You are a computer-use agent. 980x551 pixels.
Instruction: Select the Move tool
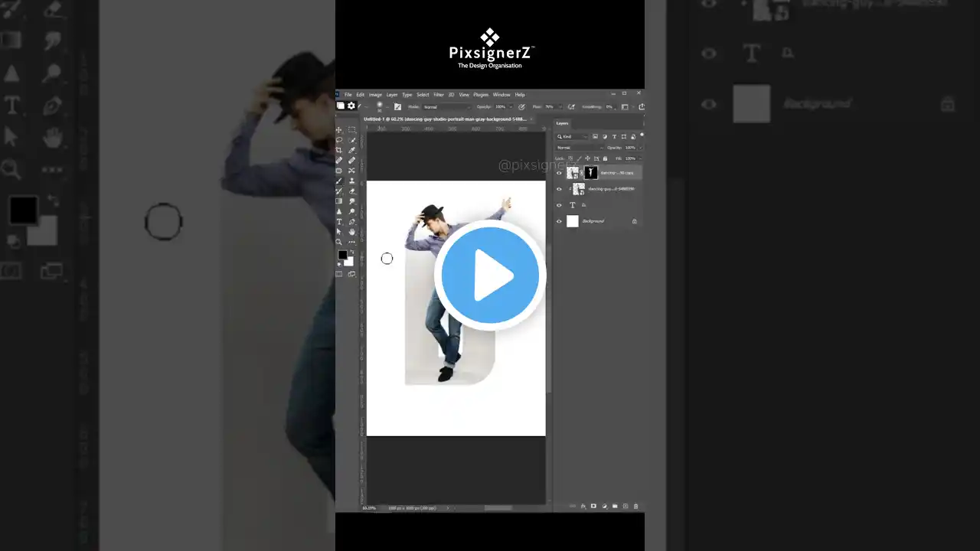click(338, 130)
